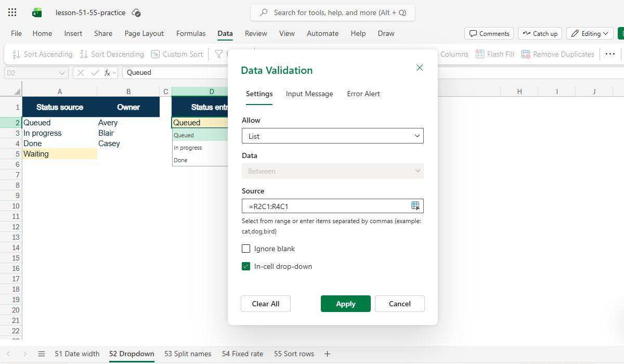The height and width of the screenshot is (364, 624).
Task: Click the formula bar cancel X
Action: click(81, 73)
